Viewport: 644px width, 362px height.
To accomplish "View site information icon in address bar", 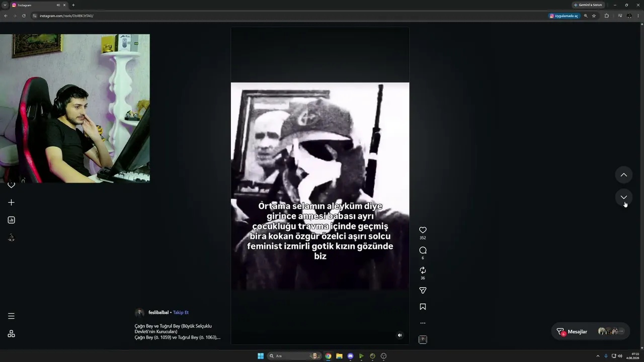I will [x=35, y=16].
